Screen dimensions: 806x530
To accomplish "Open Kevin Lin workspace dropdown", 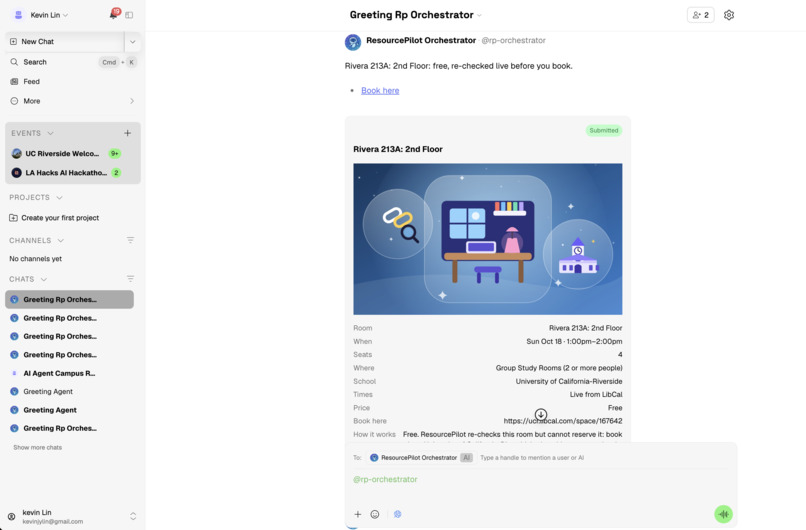I will pos(49,15).
